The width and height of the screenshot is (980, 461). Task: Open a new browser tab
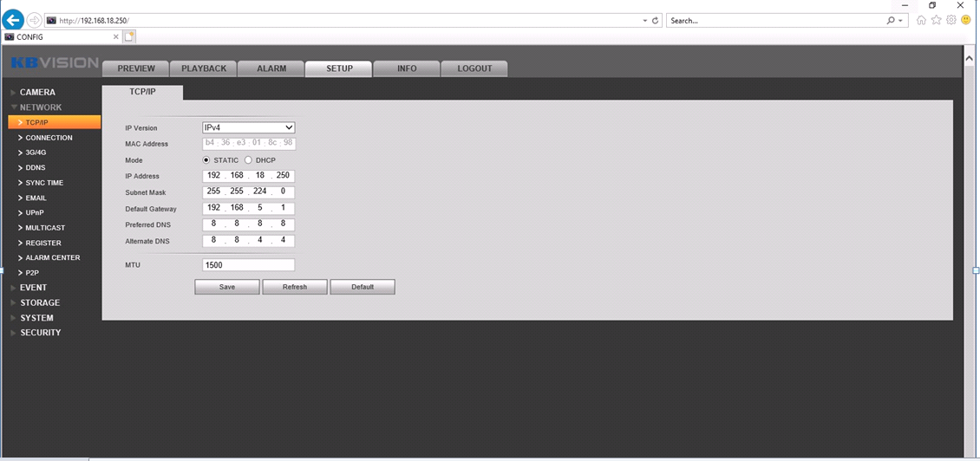[129, 36]
